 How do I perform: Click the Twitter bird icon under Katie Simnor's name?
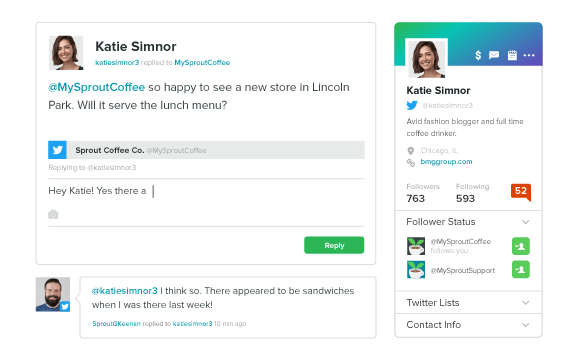[x=412, y=105]
